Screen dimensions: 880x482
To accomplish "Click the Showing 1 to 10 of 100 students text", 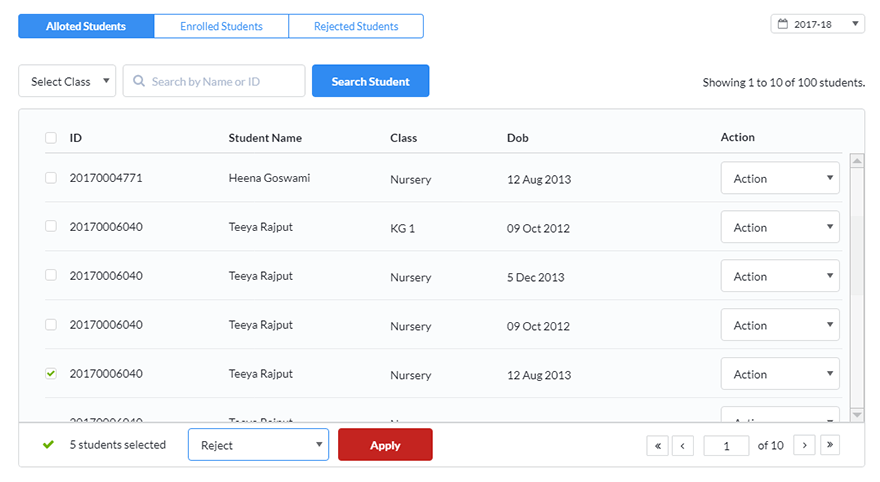I will pyautogui.click(x=783, y=82).
